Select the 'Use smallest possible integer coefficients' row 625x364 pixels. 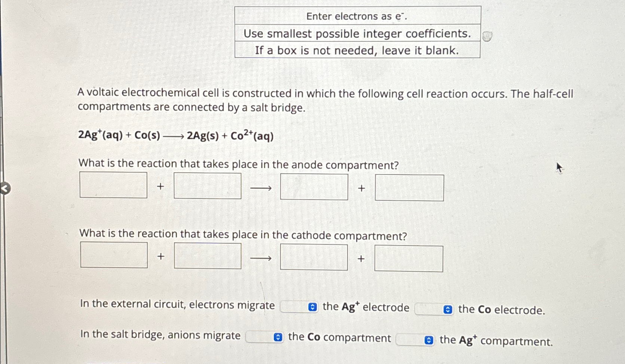357,34
